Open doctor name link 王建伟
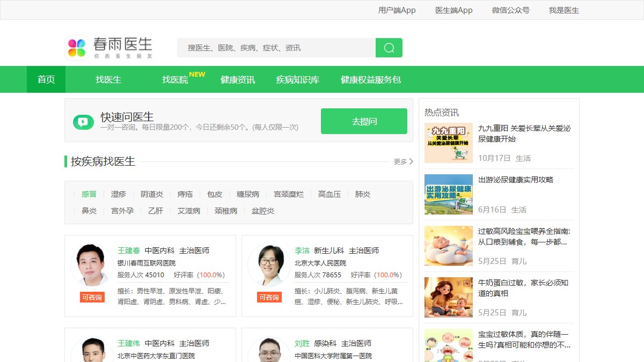 [129, 343]
